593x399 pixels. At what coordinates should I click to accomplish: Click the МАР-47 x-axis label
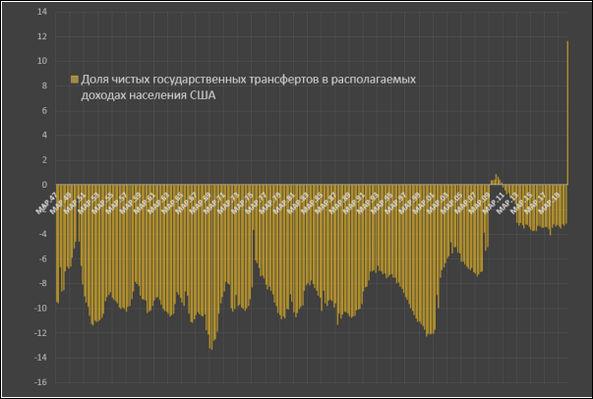pos(46,203)
